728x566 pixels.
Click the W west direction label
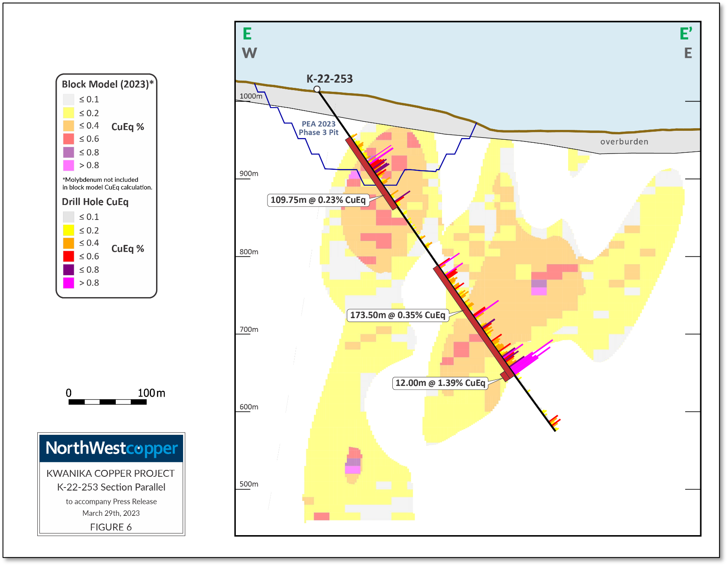point(250,53)
